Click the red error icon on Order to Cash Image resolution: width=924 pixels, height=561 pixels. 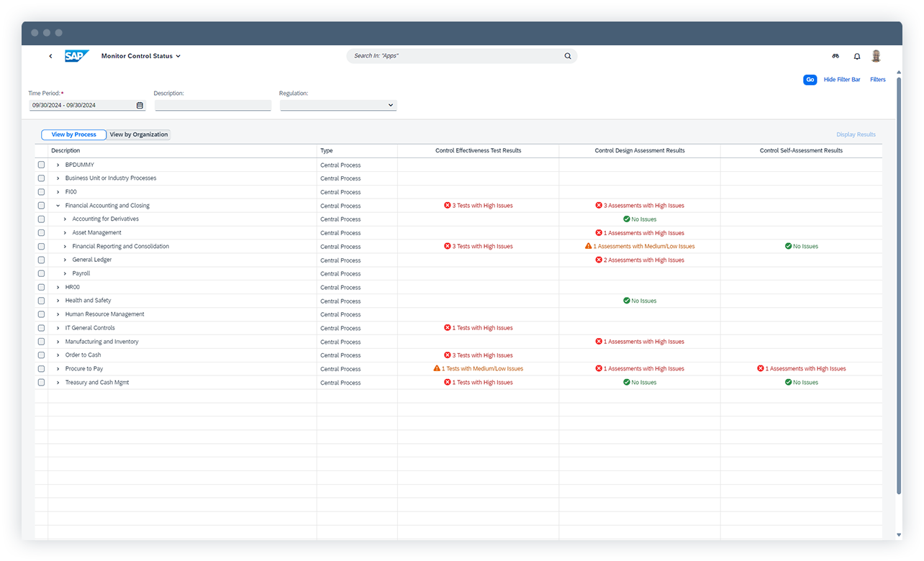447,355
